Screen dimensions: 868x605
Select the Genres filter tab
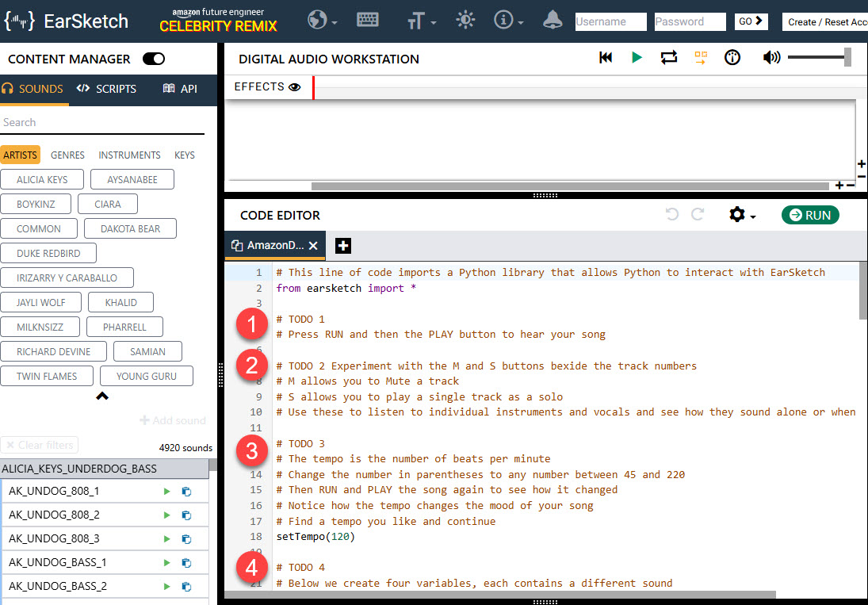[67, 155]
